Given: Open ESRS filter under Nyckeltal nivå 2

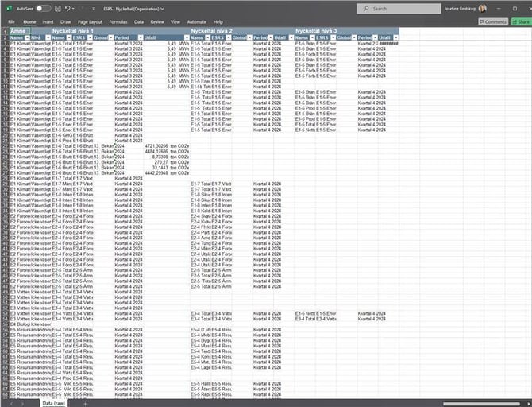Looking at the screenshot, I should (x=229, y=37).
